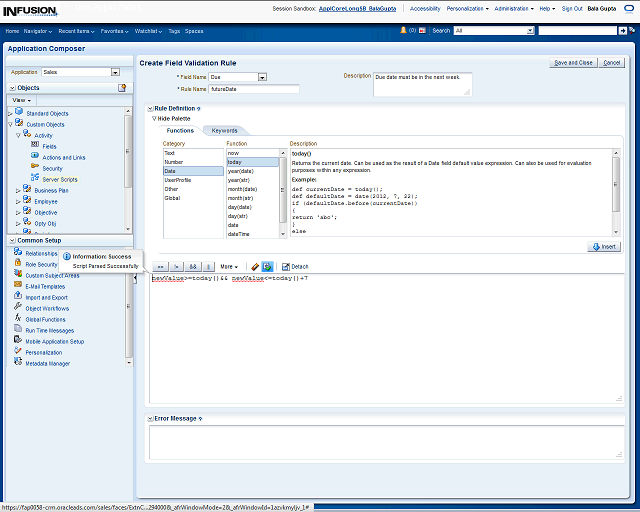Open Metadata Manager from Common Setup
Viewport: 640px width, 512px height.
(47, 363)
